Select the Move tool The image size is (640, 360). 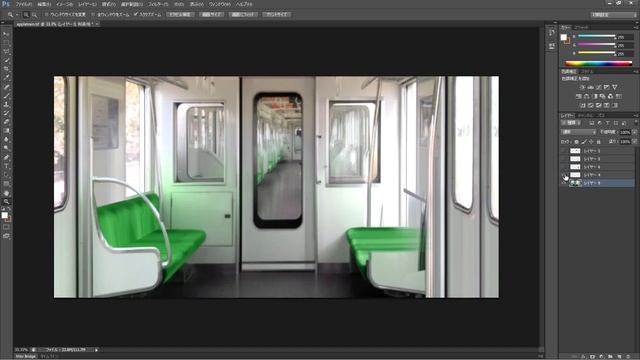6,34
